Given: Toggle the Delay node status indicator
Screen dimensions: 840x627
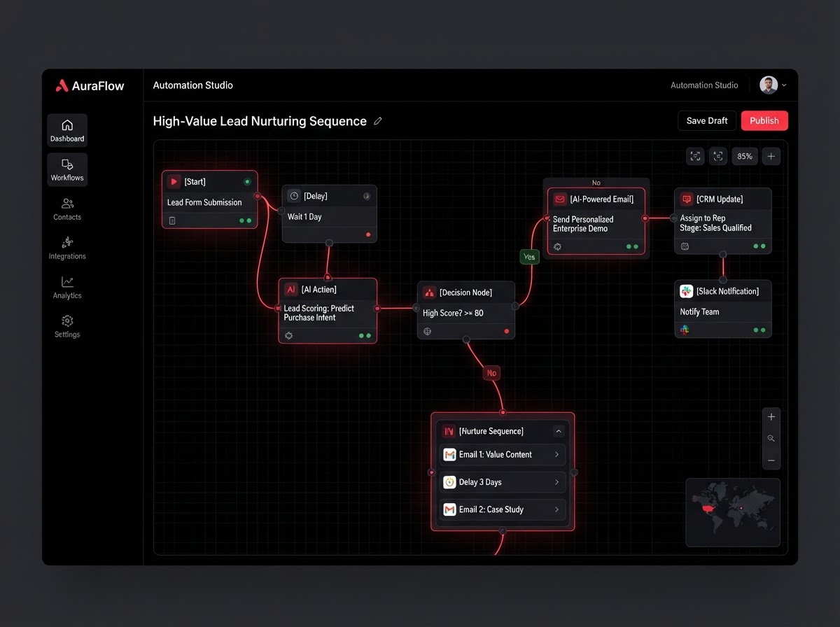Looking at the screenshot, I should point(367,197).
